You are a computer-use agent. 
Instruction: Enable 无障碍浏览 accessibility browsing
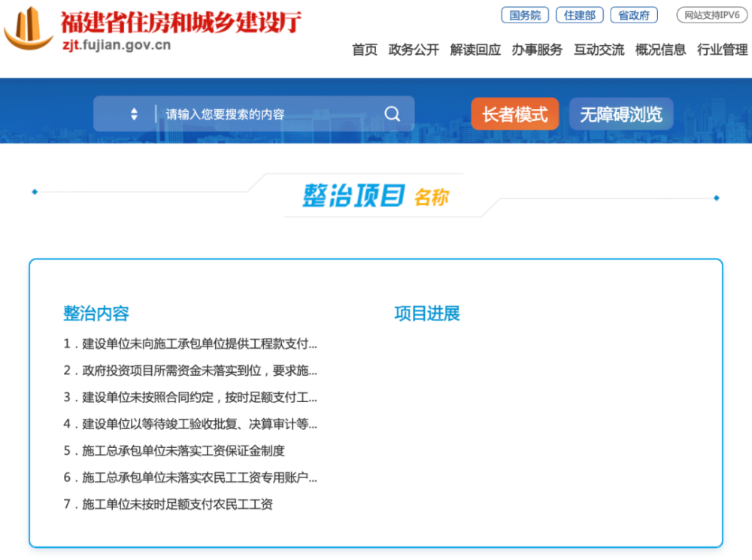tap(620, 114)
